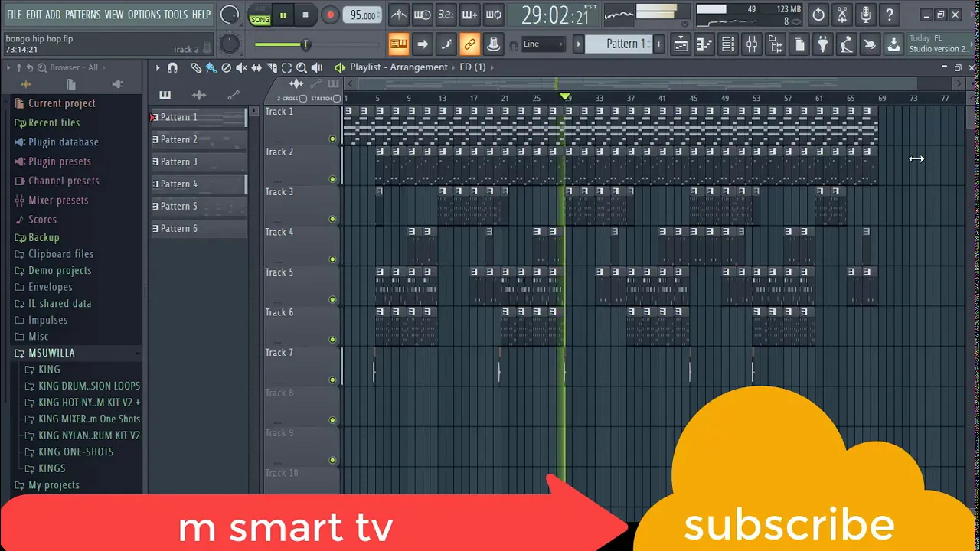Open the mixer view icon
The width and height of the screenshot is (980, 551).
(752, 44)
